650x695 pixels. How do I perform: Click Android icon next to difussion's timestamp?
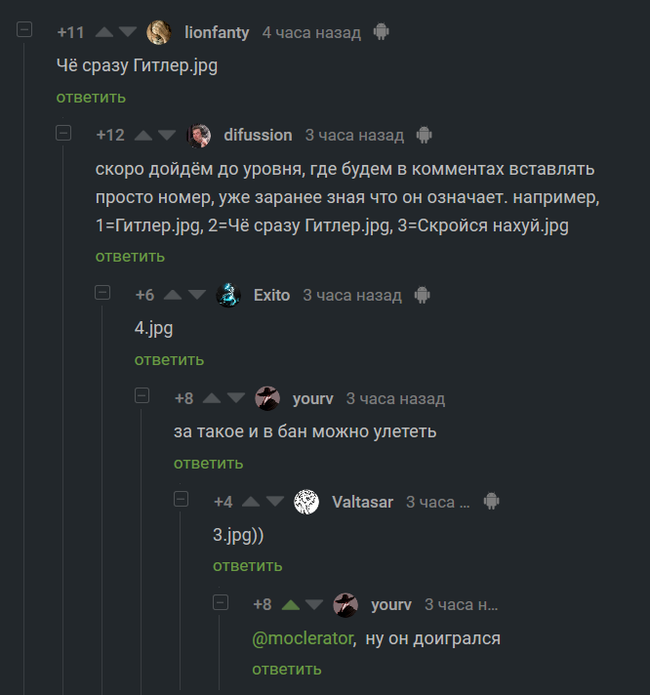click(x=424, y=135)
